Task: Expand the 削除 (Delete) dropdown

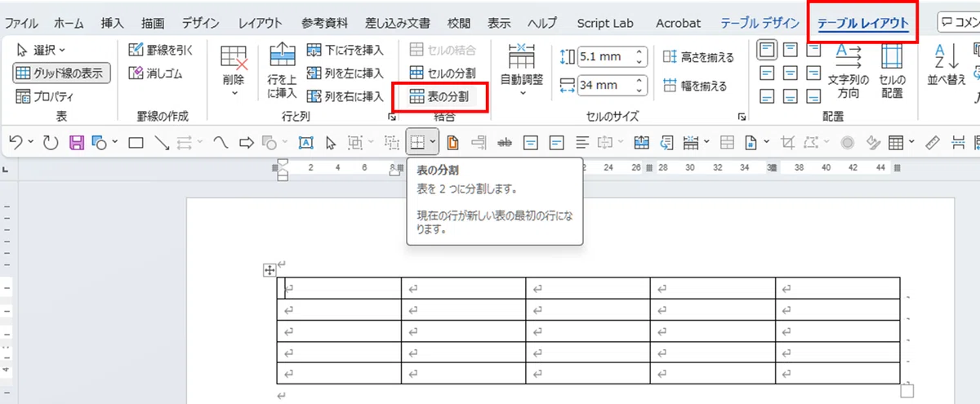Action: 234,71
